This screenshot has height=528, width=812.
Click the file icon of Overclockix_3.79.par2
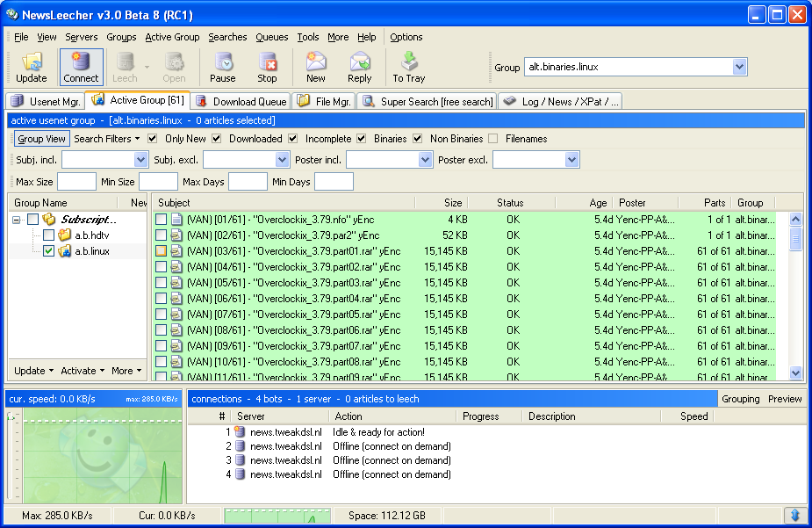click(176, 235)
